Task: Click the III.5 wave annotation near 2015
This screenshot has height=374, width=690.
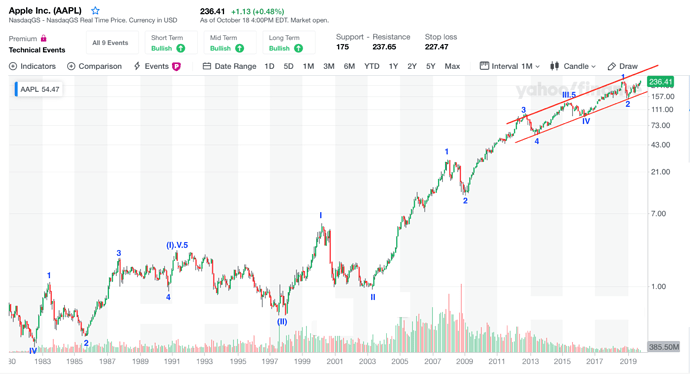Action: pos(569,95)
